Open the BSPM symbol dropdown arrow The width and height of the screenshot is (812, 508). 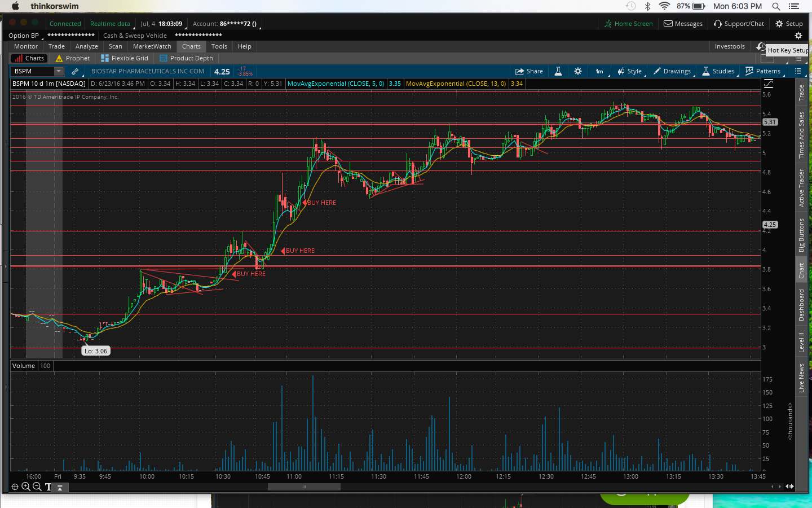coord(59,71)
